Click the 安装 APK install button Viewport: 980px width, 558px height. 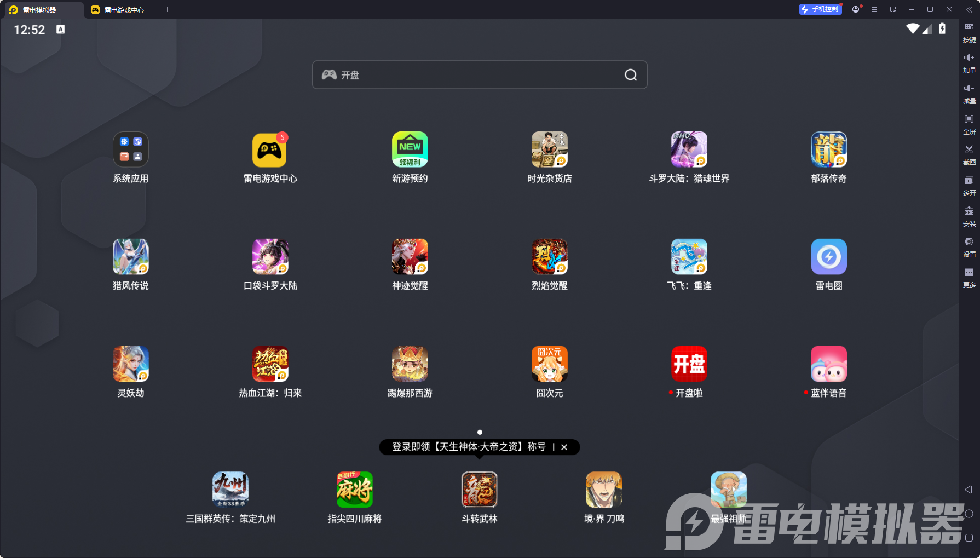point(969,216)
